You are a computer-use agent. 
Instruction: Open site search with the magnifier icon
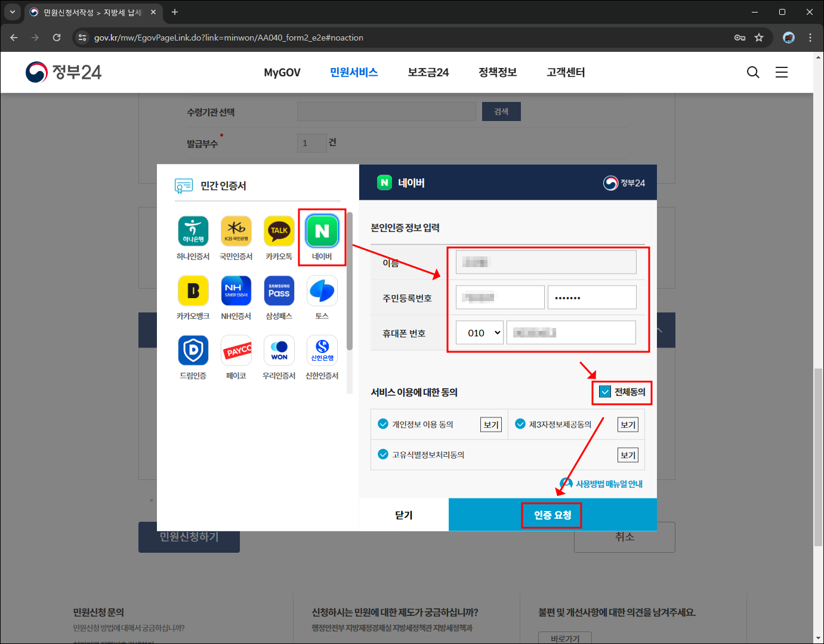pyautogui.click(x=753, y=72)
